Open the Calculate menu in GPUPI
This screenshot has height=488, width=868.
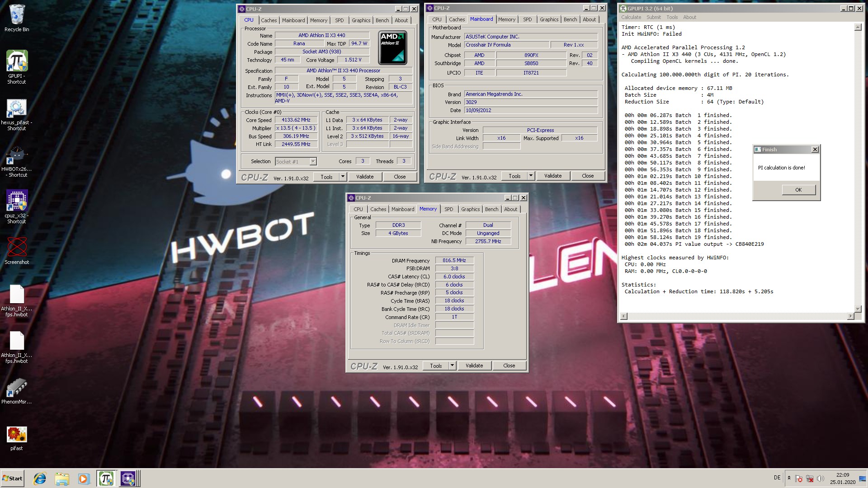(x=631, y=17)
